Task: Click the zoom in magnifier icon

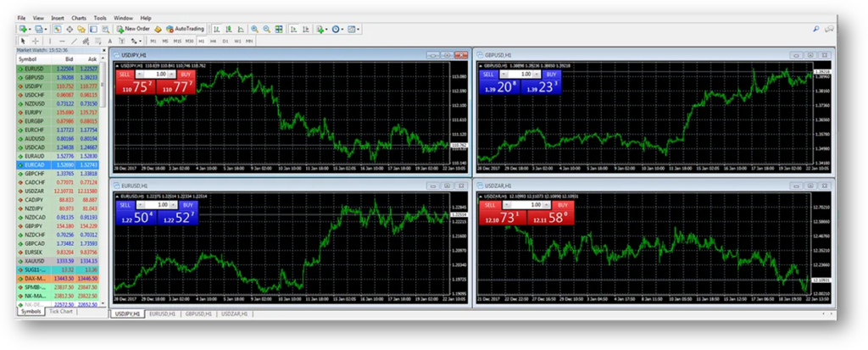Action: coord(254,29)
